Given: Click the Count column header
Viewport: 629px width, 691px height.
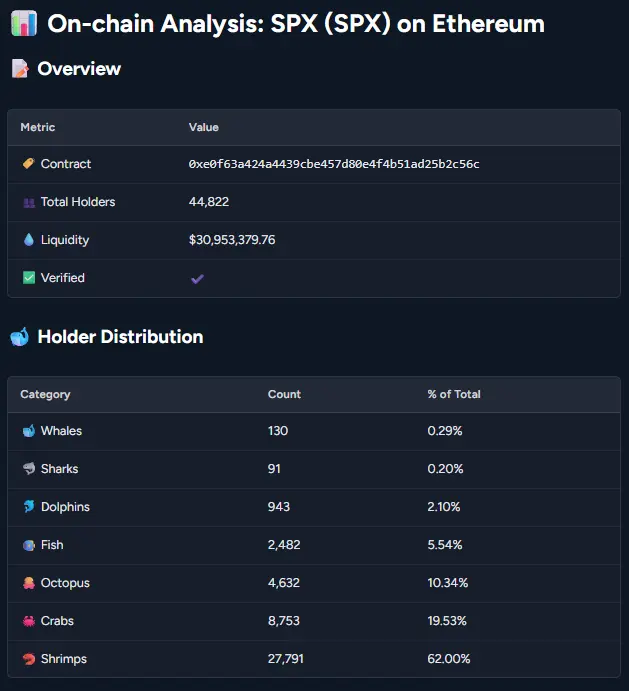Looking at the screenshot, I should click(284, 394).
